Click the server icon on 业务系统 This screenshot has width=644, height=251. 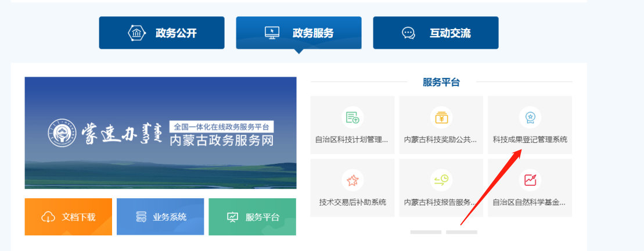(x=141, y=217)
